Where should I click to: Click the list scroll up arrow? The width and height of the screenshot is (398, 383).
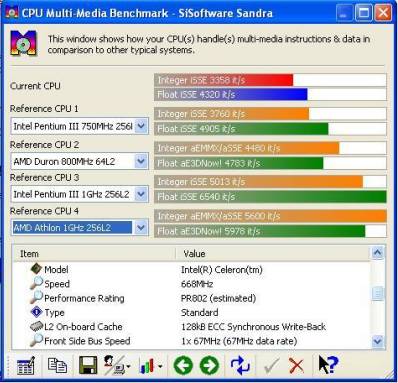pyautogui.click(x=377, y=253)
